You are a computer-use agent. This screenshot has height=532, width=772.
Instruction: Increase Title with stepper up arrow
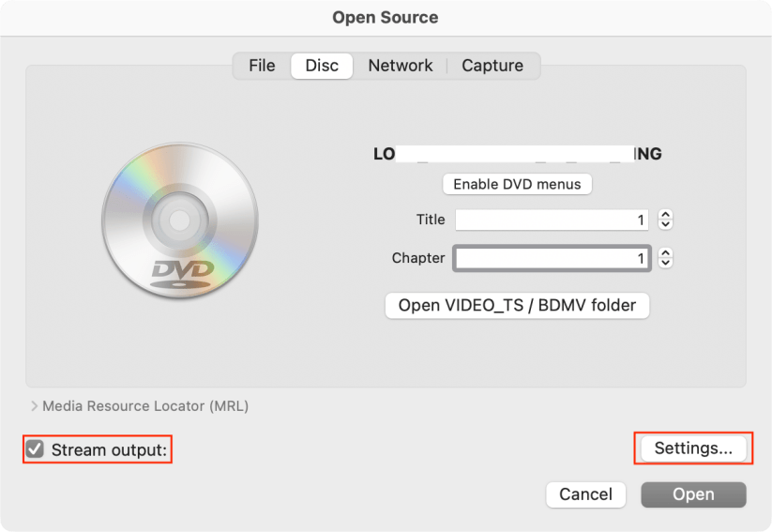point(666,216)
